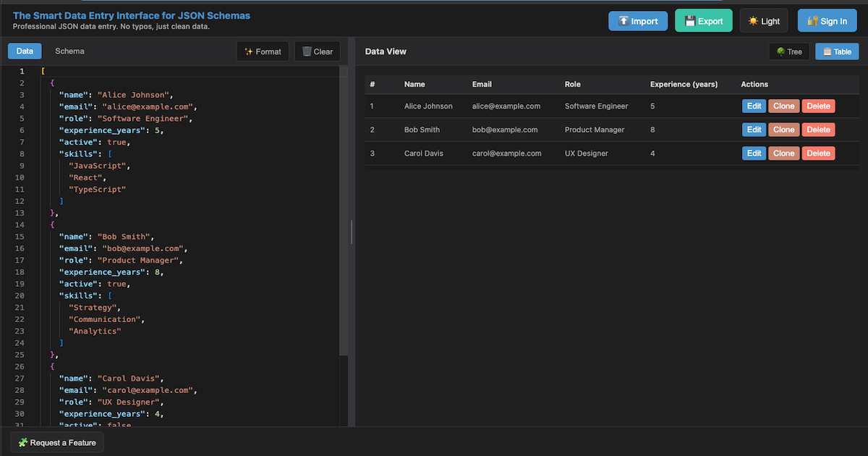The height and width of the screenshot is (456, 868).
Task: Click the Product Manager role cell
Action: pos(594,130)
